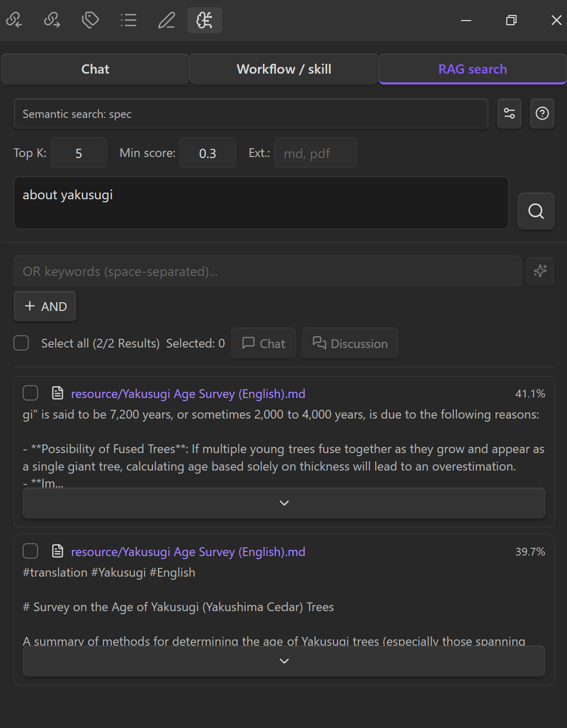Screen dimensions: 567x728
Task: Click the document icon of 41.1% result
Action: (x=58, y=393)
